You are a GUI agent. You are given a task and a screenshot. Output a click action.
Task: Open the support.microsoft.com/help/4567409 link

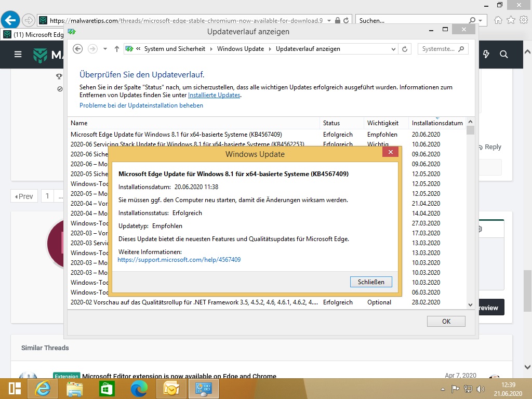[x=179, y=260]
